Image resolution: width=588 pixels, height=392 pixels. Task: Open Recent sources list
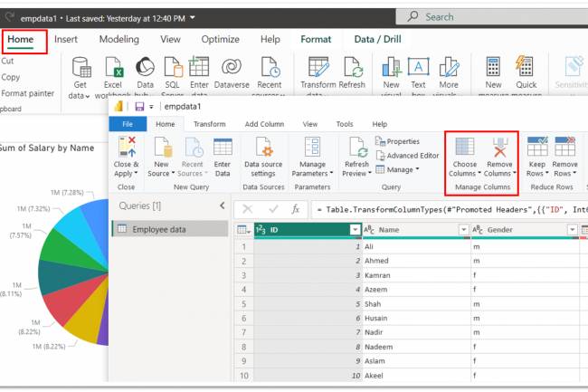coord(270,78)
